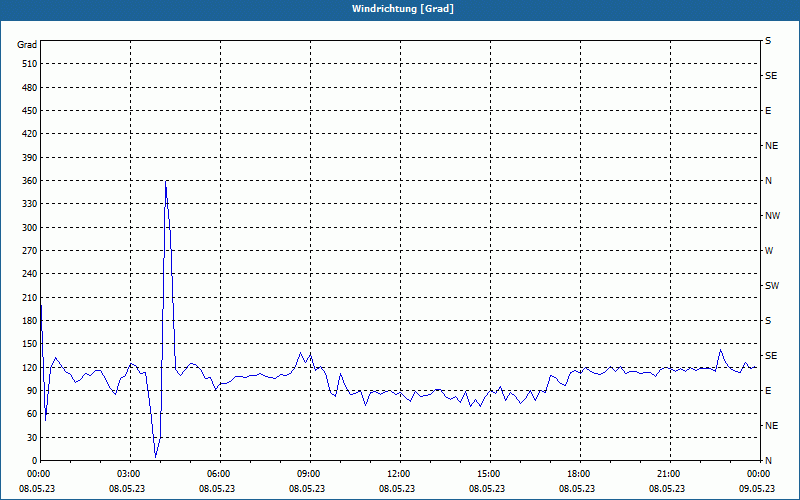Click the blue line's lowest dip near 04:00

pyautogui.click(x=156, y=457)
